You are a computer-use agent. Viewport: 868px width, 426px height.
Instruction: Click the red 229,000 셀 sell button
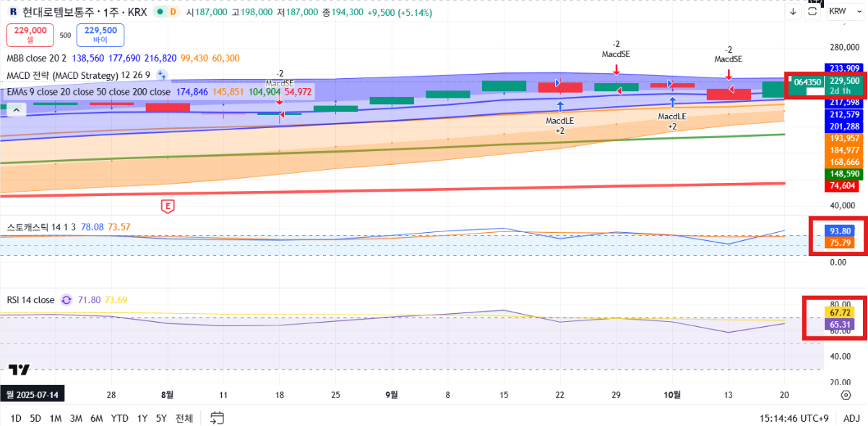30,35
